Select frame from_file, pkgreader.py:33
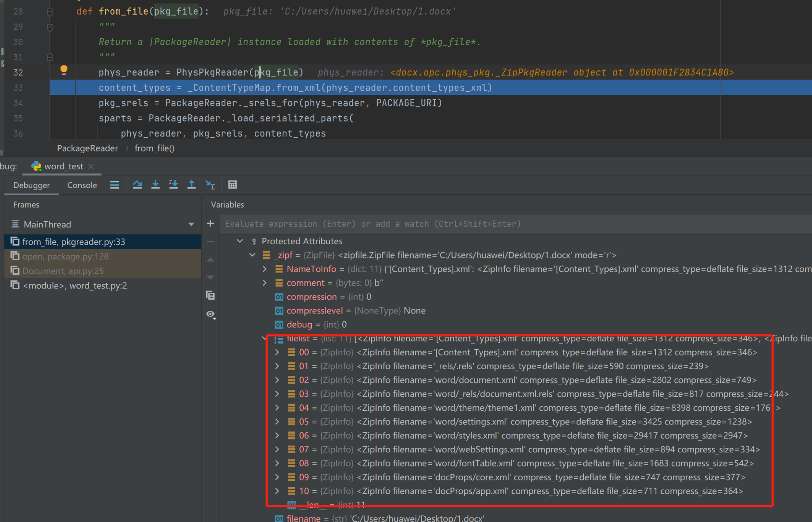 (x=103, y=242)
